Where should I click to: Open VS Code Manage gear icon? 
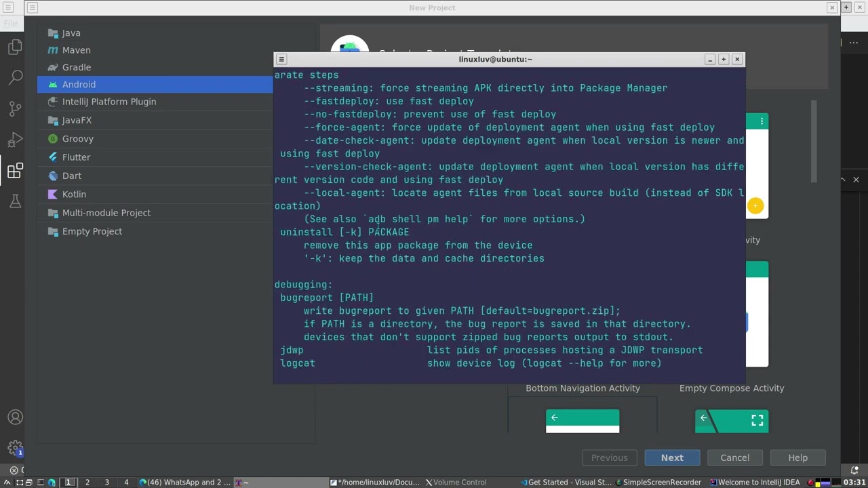point(15,448)
